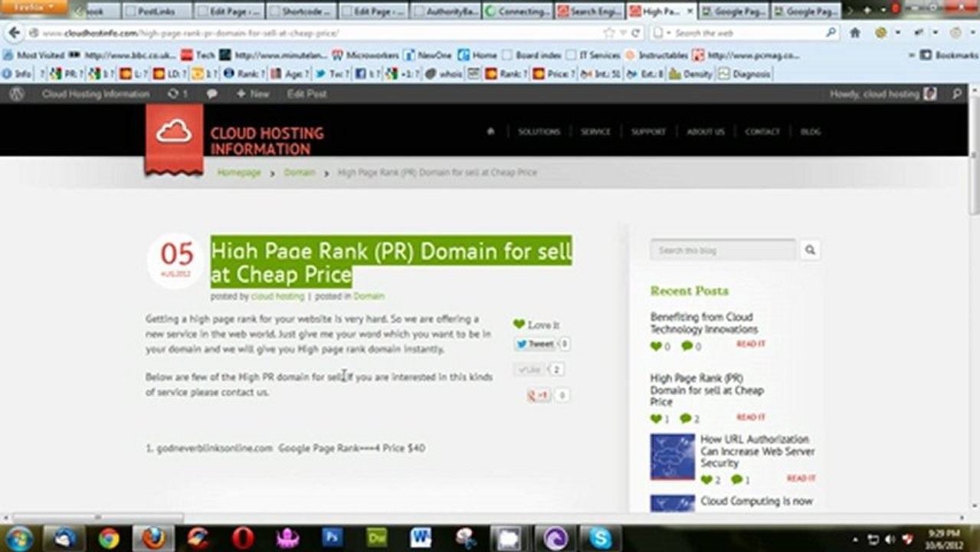Image resolution: width=980 pixels, height=552 pixels.
Task: Open the Bookmarks menu on the bookmarks bar
Action: (x=949, y=55)
